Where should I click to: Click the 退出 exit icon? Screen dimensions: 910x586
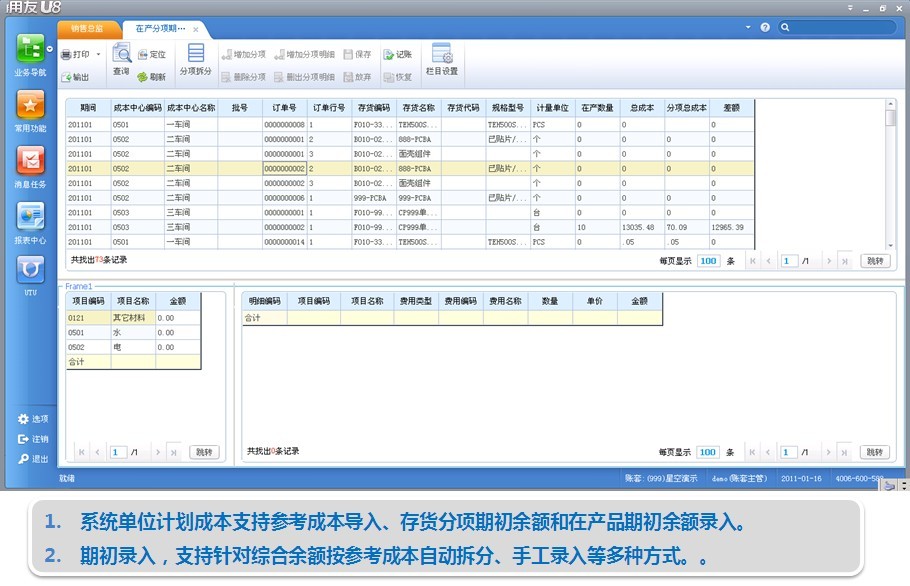[x=23, y=459]
